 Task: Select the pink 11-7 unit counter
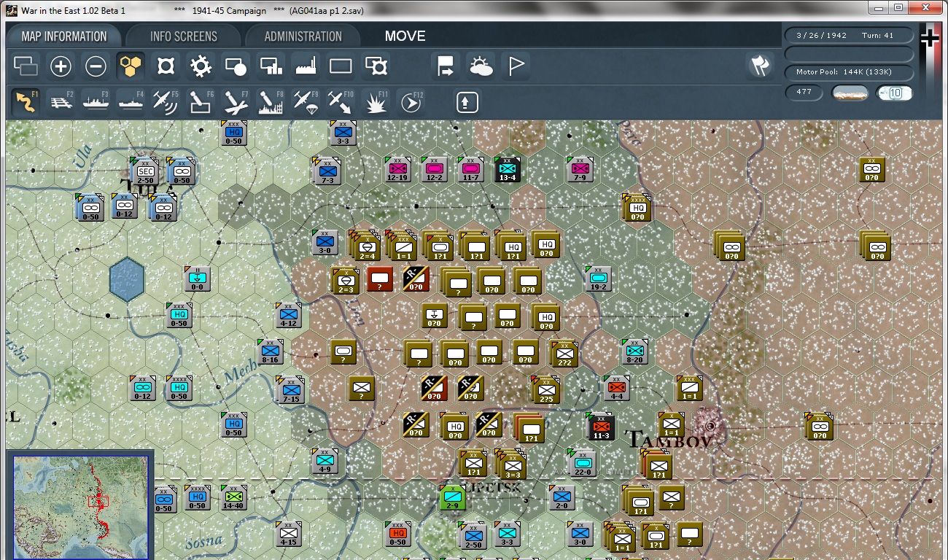470,170
